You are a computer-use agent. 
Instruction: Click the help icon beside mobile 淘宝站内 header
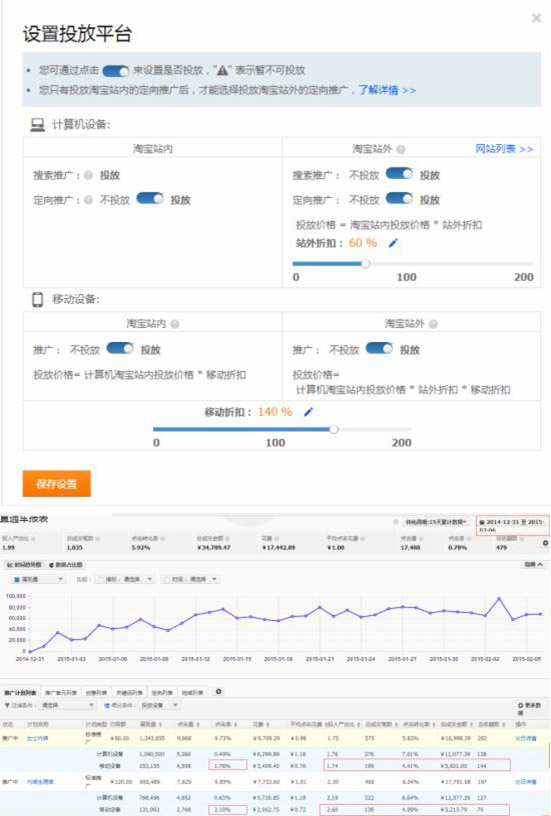175,324
